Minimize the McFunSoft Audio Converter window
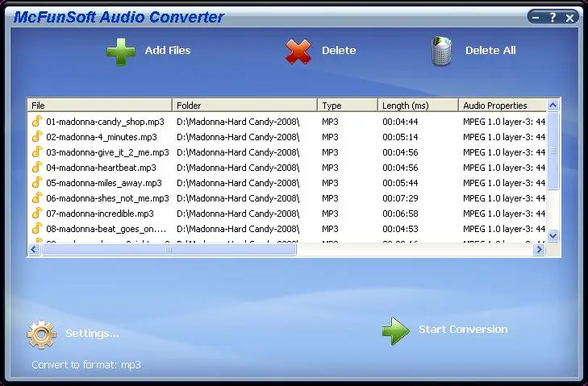 [x=536, y=17]
